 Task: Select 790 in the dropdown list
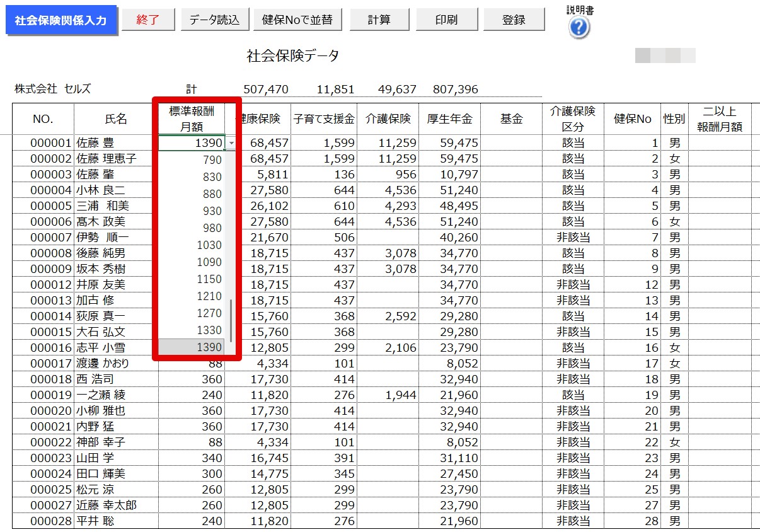[x=191, y=160]
